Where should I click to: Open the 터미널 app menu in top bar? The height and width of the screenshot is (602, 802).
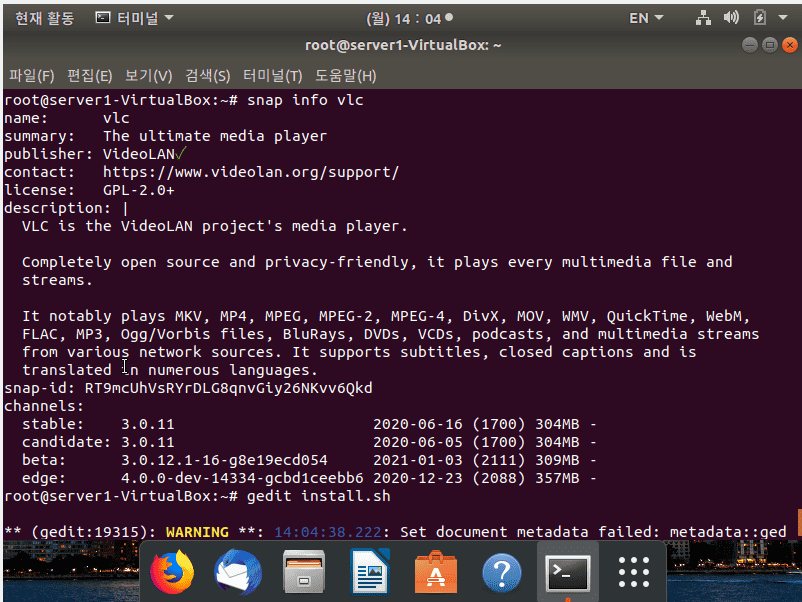pyautogui.click(x=135, y=18)
